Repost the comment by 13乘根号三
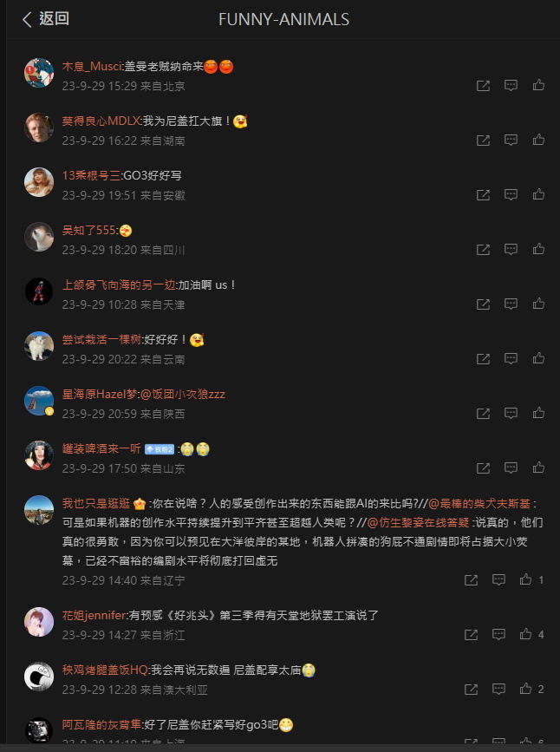Image resolution: width=560 pixels, height=752 pixels. pos(483,194)
